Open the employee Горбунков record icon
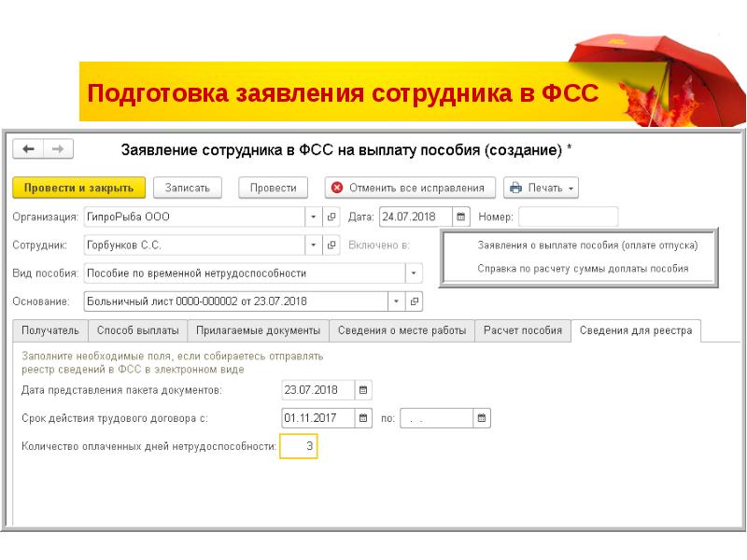 (331, 245)
